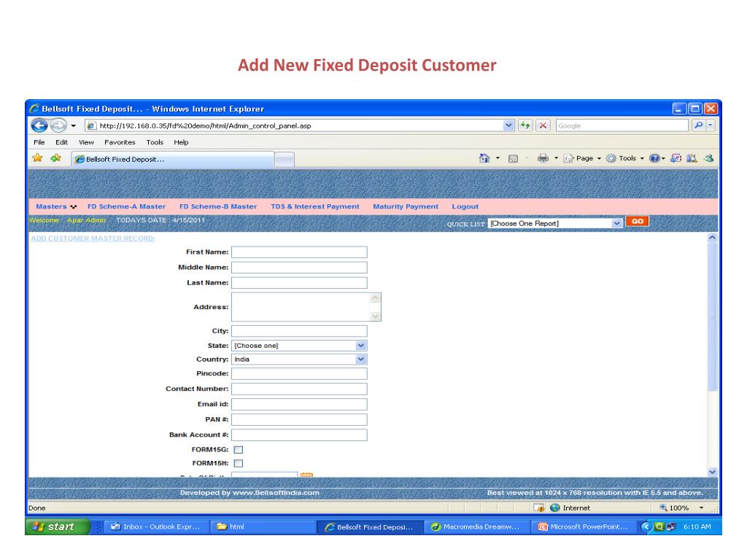
Task: Click the page vertical scrollbar thumb
Action: click(x=712, y=316)
